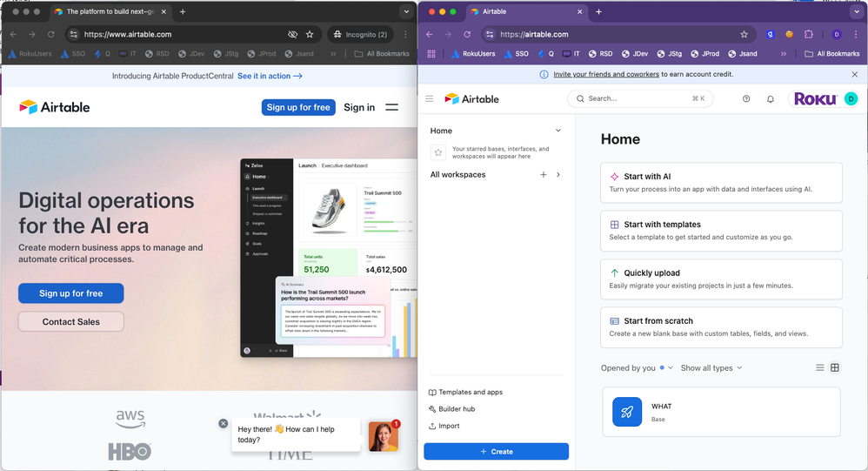Select Airtable tab in right window
This screenshot has height=471, width=868.
pyautogui.click(x=527, y=11)
